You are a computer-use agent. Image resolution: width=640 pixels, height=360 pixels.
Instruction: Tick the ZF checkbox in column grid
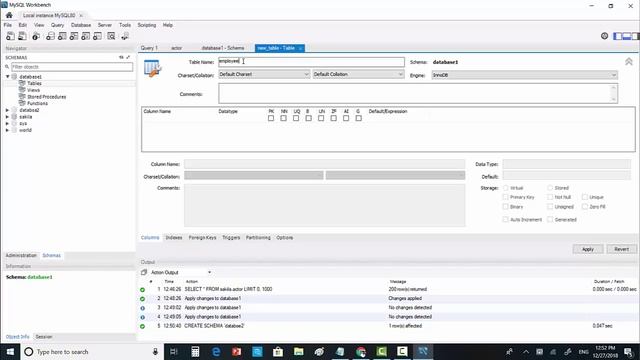(x=333, y=118)
